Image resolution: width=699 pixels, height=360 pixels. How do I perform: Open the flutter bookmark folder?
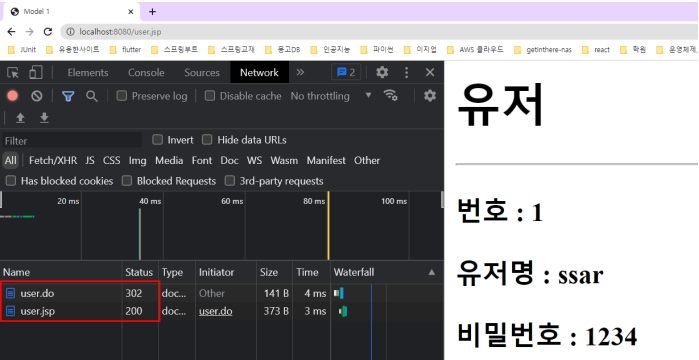pos(125,49)
